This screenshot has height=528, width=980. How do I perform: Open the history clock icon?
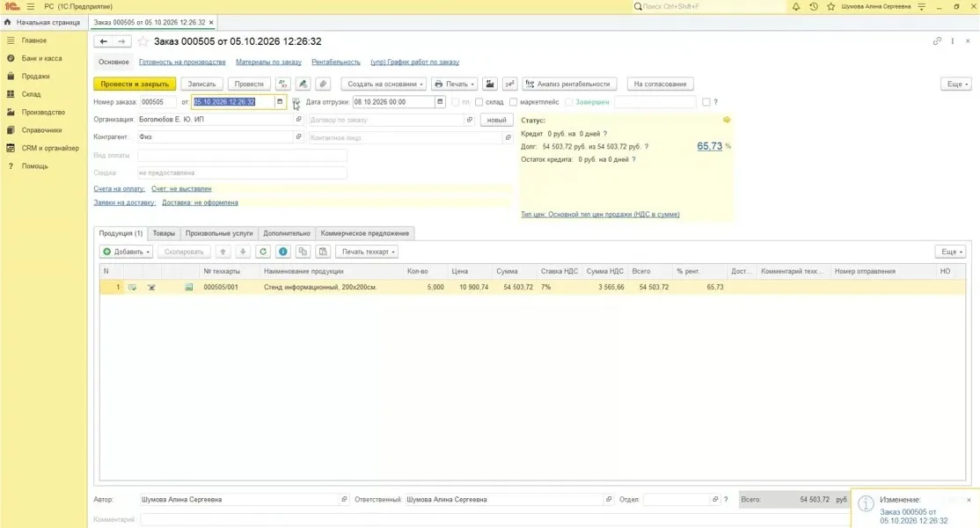[813, 6]
